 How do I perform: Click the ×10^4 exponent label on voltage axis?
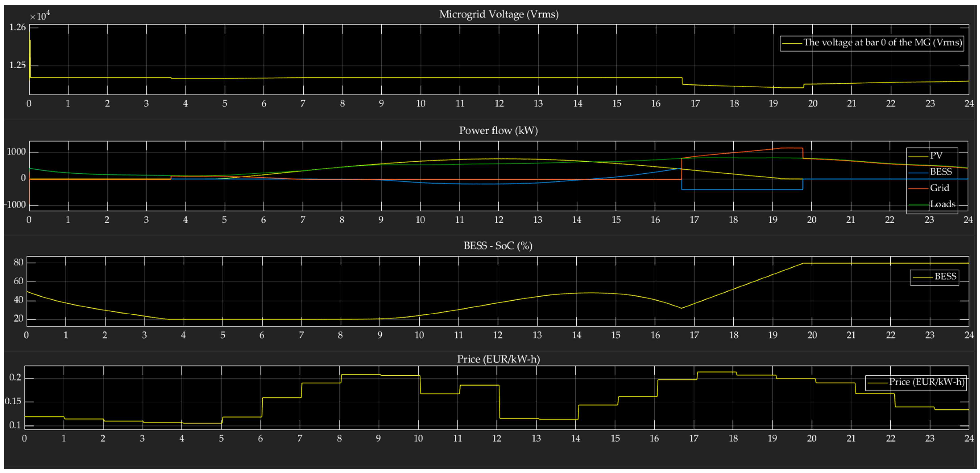tap(40, 16)
